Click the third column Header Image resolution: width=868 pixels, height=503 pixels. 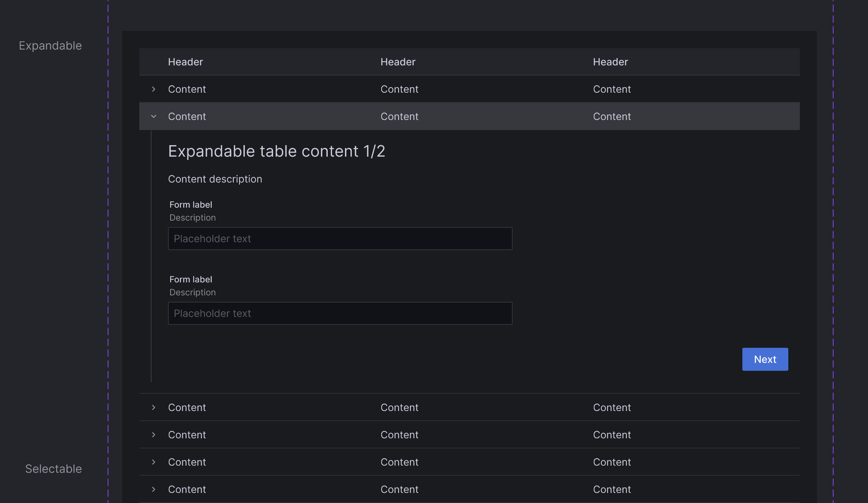click(610, 62)
